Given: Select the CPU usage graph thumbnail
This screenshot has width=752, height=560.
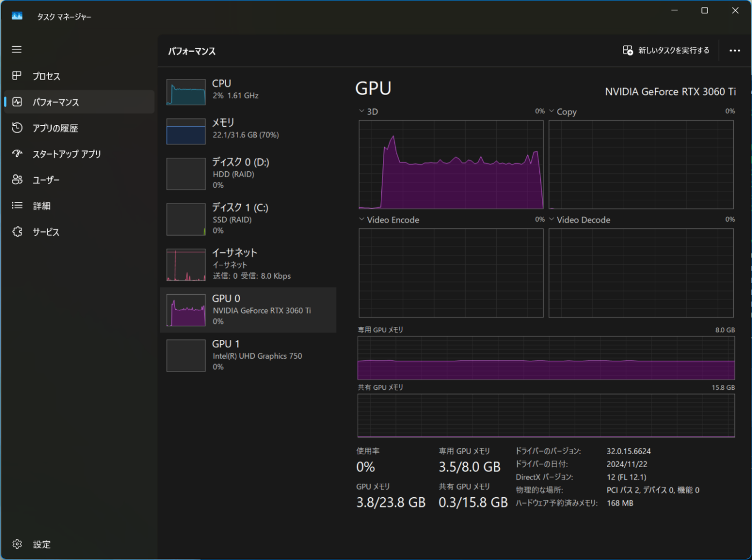Looking at the screenshot, I should (x=186, y=92).
